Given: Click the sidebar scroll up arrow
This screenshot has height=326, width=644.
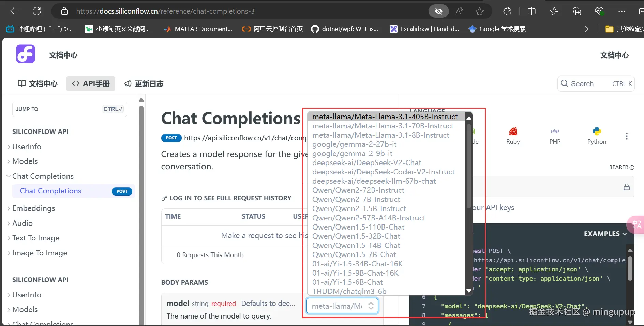Looking at the screenshot, I should (x=141, y=100).
